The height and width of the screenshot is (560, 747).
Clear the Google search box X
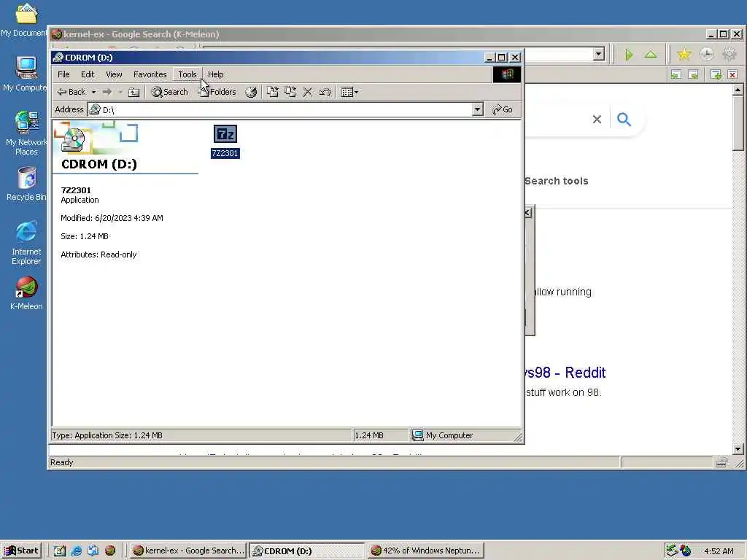[597, 119]
